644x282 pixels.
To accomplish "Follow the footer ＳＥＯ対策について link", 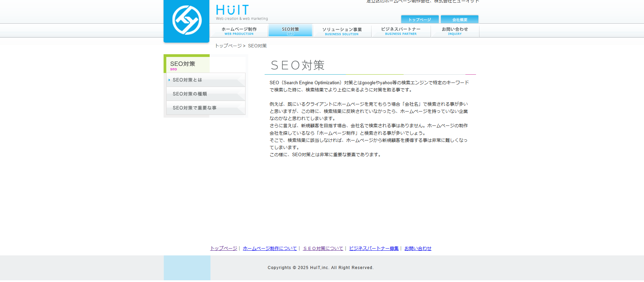I will point(323,248).
